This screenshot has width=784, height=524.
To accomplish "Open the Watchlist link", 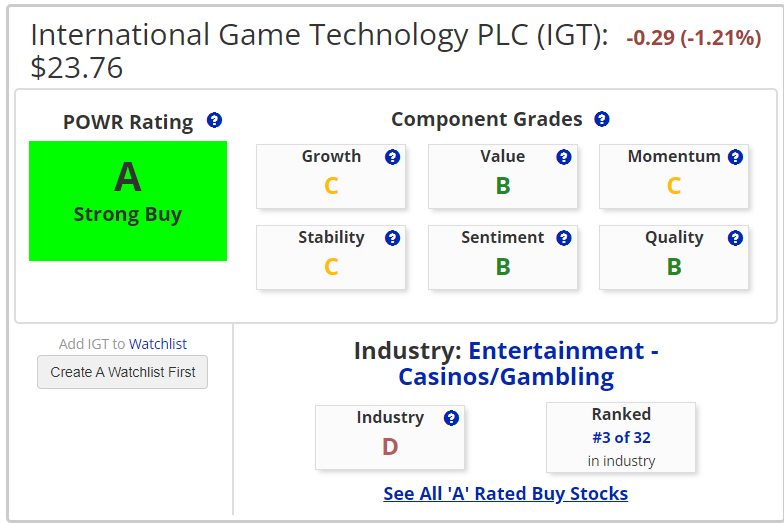I will click(158, 344).
